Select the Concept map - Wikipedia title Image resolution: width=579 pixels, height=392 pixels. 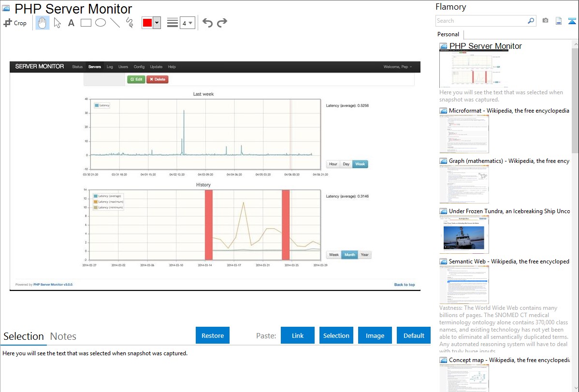(x=509, y=360)
